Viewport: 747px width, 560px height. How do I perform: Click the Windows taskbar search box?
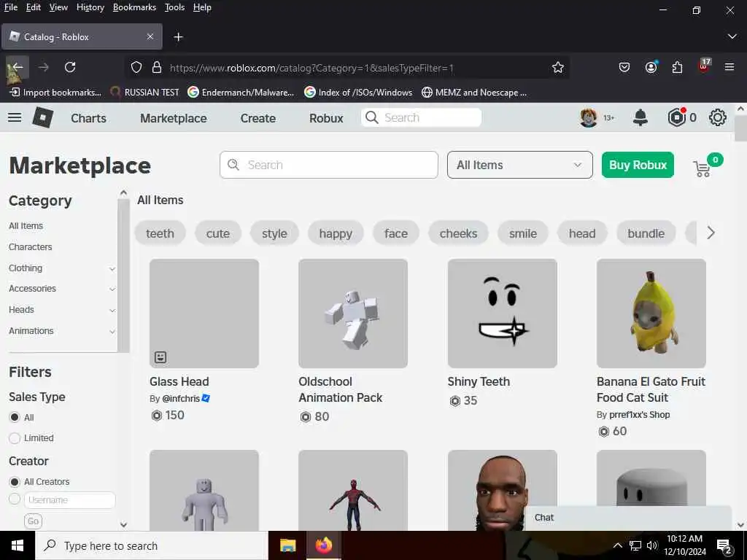(152, 545)
